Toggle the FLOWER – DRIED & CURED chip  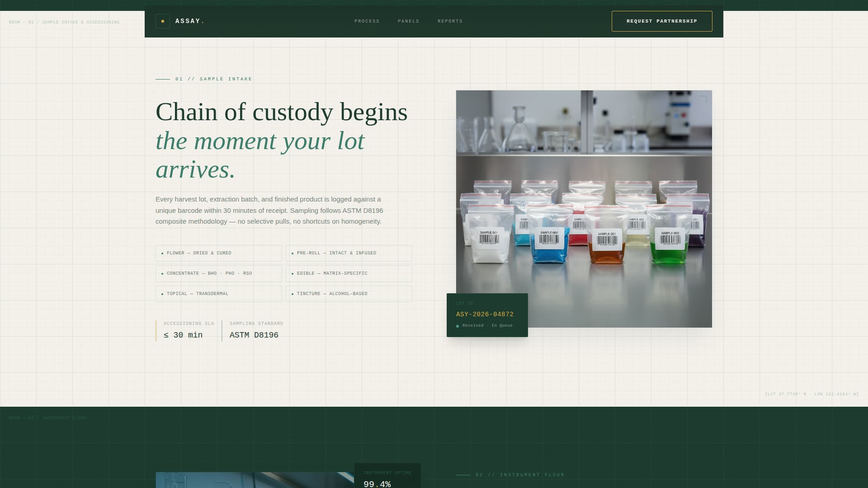point(218,253)
